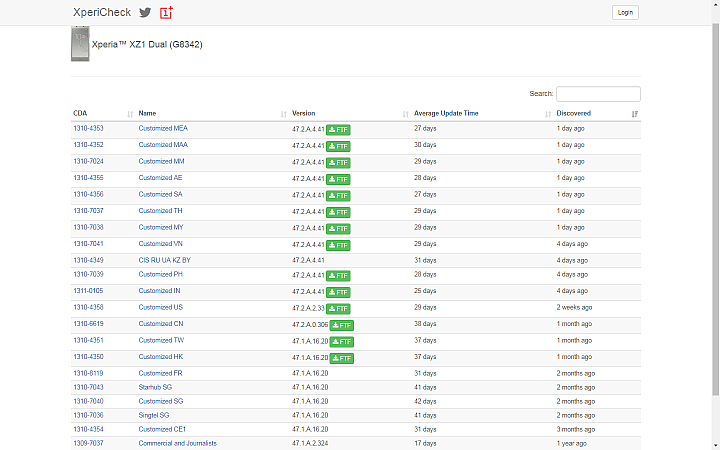The width and height of the screenshot is (720, 450).
Task: Sort by Discovered column
Action: click(597, 113)
